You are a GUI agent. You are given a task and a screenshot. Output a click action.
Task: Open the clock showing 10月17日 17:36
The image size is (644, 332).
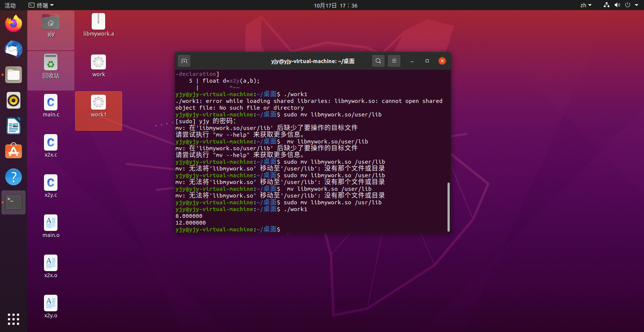click(336, 5)
